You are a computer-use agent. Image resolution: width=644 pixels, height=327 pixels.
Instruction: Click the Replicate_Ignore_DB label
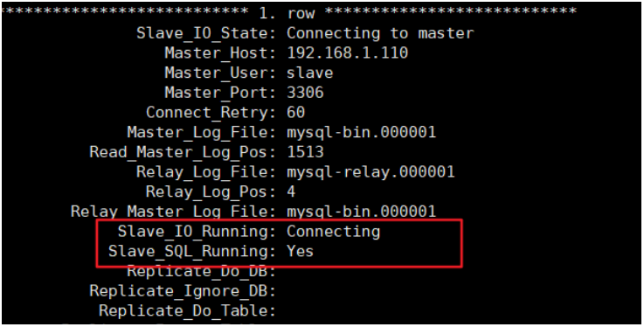point(183,291)
